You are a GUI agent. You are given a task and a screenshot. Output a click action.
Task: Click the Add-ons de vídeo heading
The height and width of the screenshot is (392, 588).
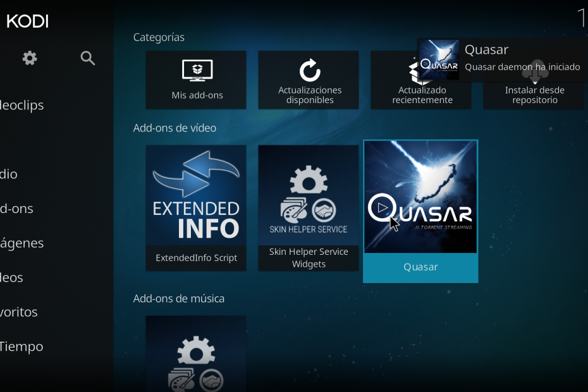click(175, 128)
